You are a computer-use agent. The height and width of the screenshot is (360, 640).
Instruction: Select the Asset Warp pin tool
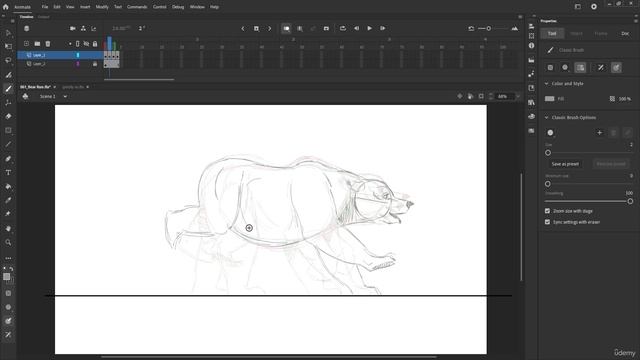pos(8,214)
